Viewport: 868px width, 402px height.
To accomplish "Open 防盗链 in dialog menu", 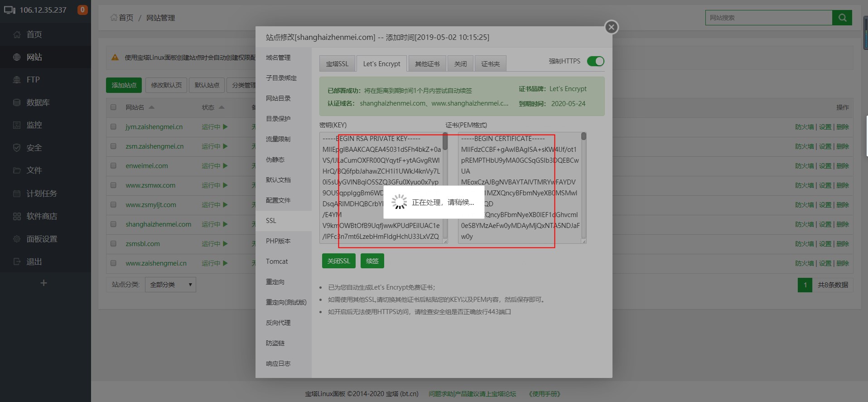I will [x=284, y=343].
